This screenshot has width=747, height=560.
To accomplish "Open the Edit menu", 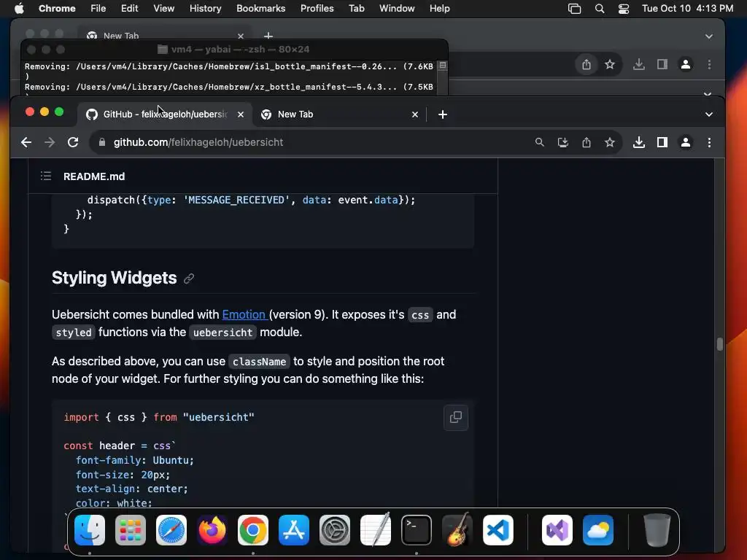I will coord(129,9).
